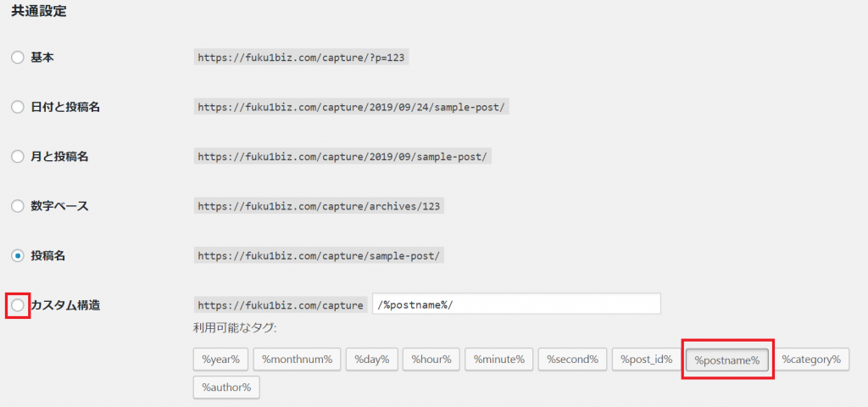This screenshot has height=407, width=868.
Task: Insert the %post_id% tag
Action: (646, 360)
